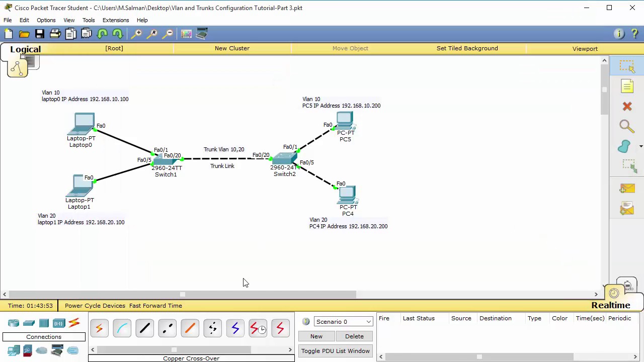Pick the Automatic connection type
The image size is (644, 362).
point(99,329)
